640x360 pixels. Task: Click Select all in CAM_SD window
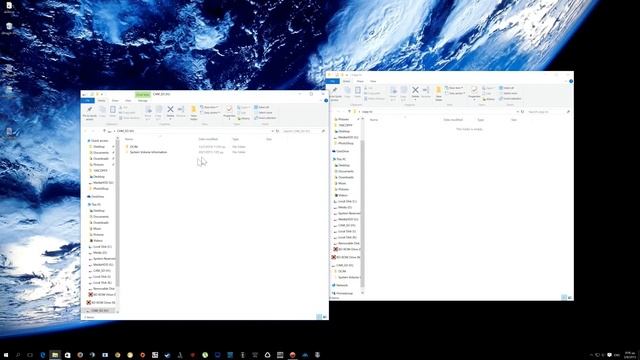click(262, 107)
